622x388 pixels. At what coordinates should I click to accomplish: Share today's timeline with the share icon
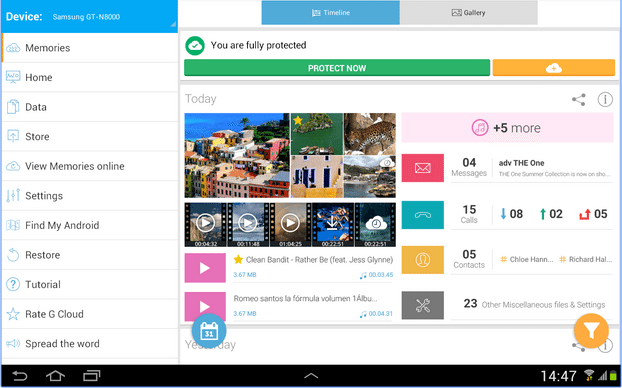click(x=579, y=100)
